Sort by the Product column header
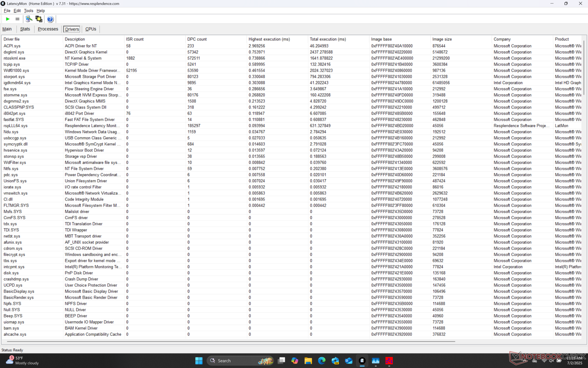Image resolution: width=588 pixels, height=368 pixels. pyautogui.click(x=567, y=39)
